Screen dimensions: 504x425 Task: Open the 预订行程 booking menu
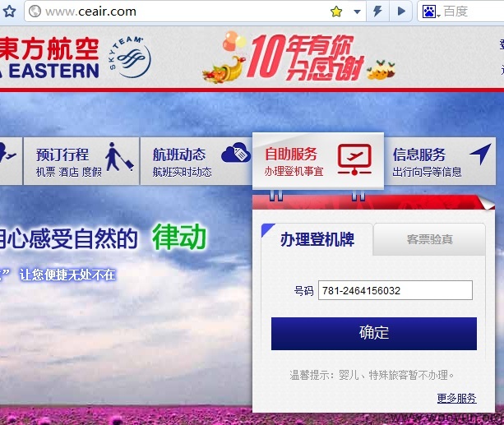coord(81,161)
